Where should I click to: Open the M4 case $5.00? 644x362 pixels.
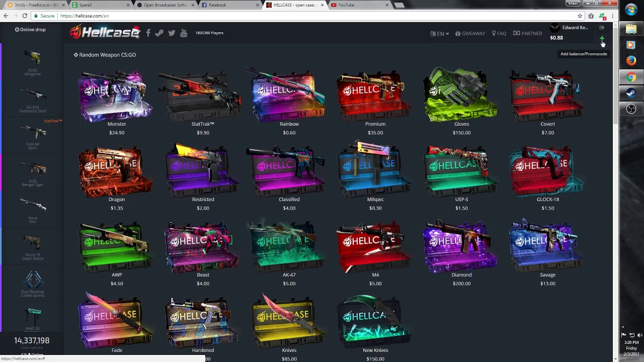375,253
